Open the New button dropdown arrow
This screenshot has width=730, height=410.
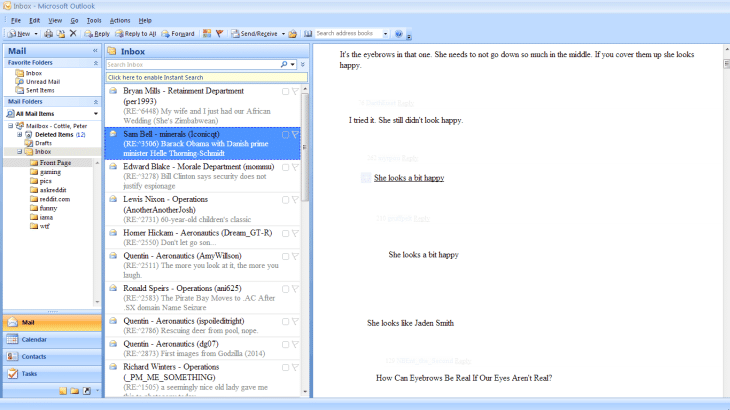(x=37, y=33)
